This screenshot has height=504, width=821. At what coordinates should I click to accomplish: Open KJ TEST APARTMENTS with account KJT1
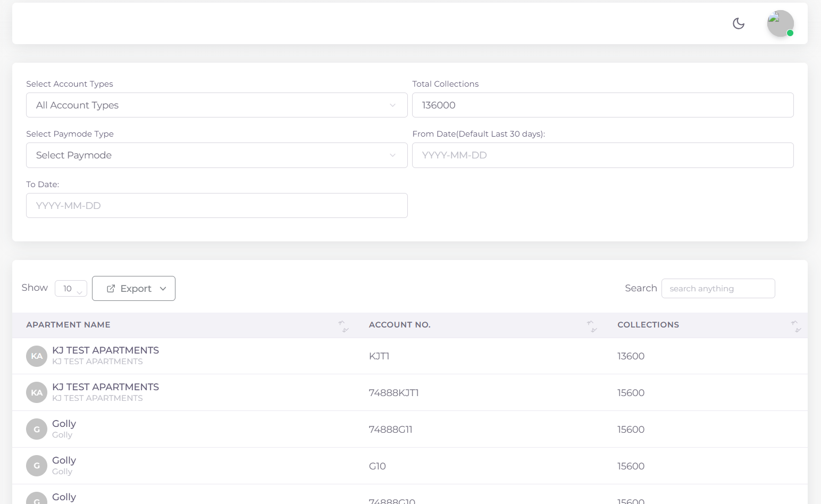pos(105,350)
